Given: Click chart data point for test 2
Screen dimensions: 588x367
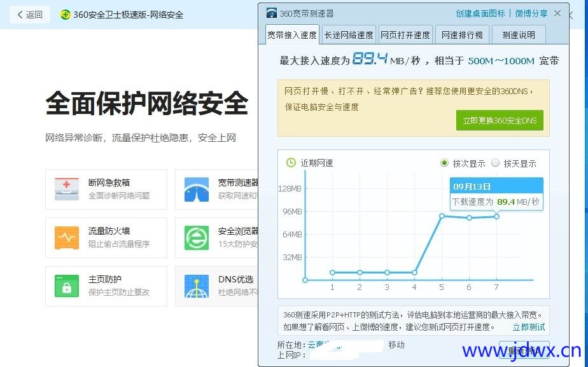Looking at the screenshot, I should tap(360, 272).
